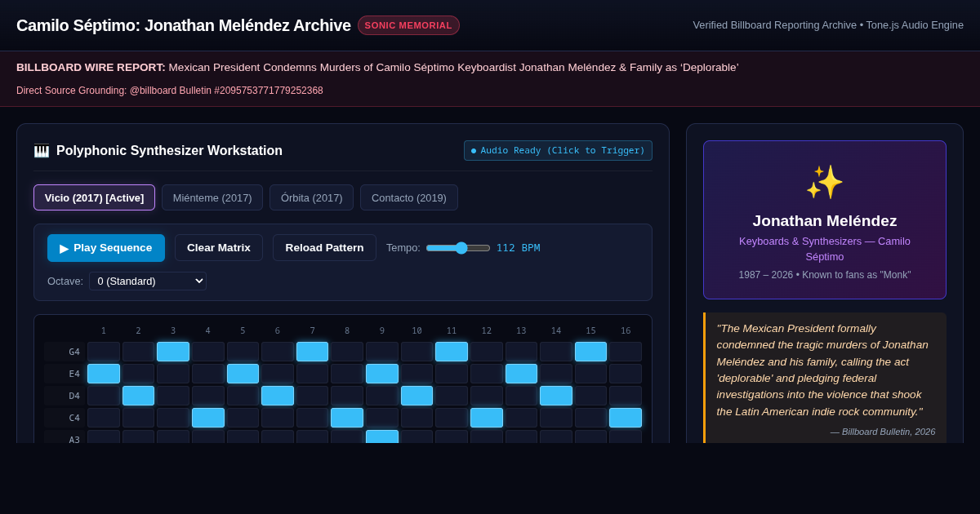Toggle the E4 note at step 9
The image size is (980, 514).
[x=382, y=374]
